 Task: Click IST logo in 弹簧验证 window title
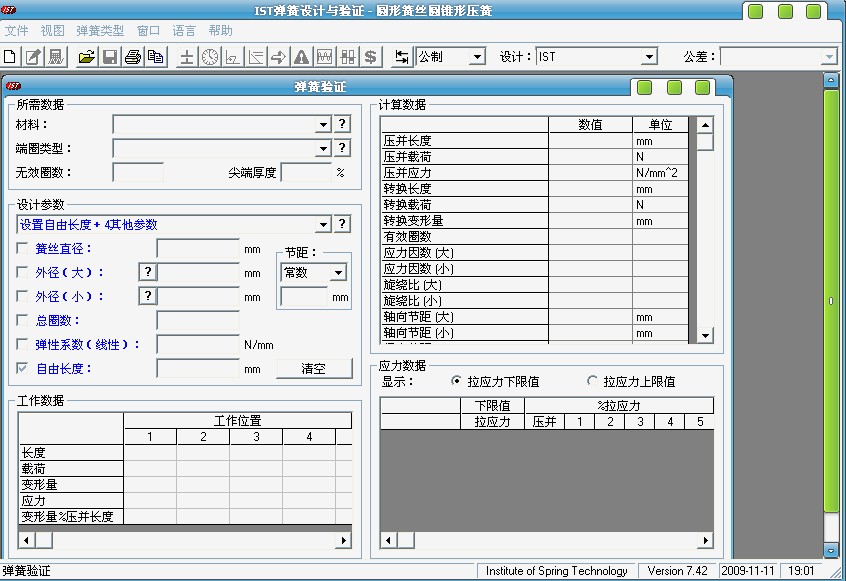coord(13,86)
